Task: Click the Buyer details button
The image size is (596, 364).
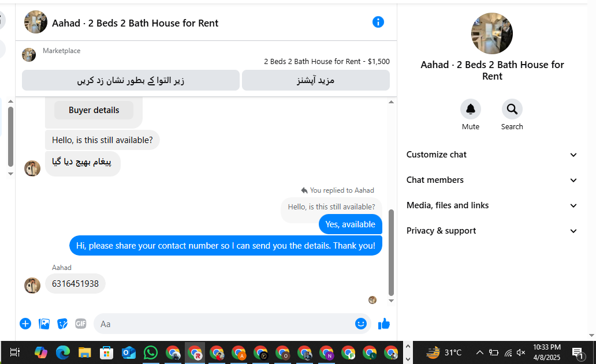Action: 94,110
